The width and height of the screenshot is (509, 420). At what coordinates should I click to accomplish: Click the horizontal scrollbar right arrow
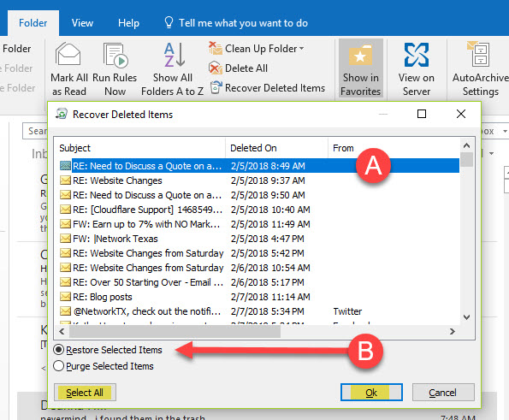[453, 331]
